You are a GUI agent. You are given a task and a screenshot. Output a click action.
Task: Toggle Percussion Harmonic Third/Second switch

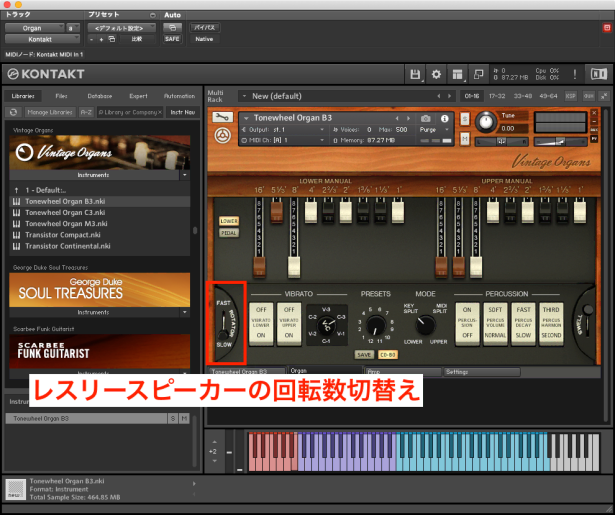coord(551,323)
